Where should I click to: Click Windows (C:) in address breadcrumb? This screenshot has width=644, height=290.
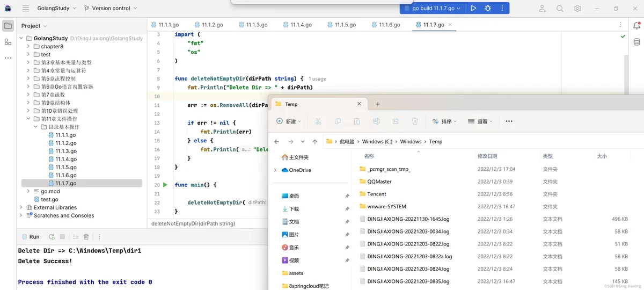[x=377, y=142]
